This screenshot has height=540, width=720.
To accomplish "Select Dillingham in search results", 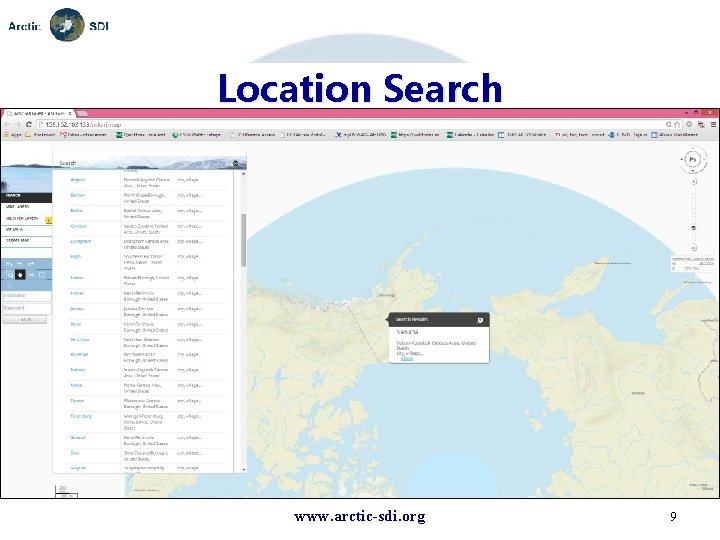I will [x=81, y=241].
